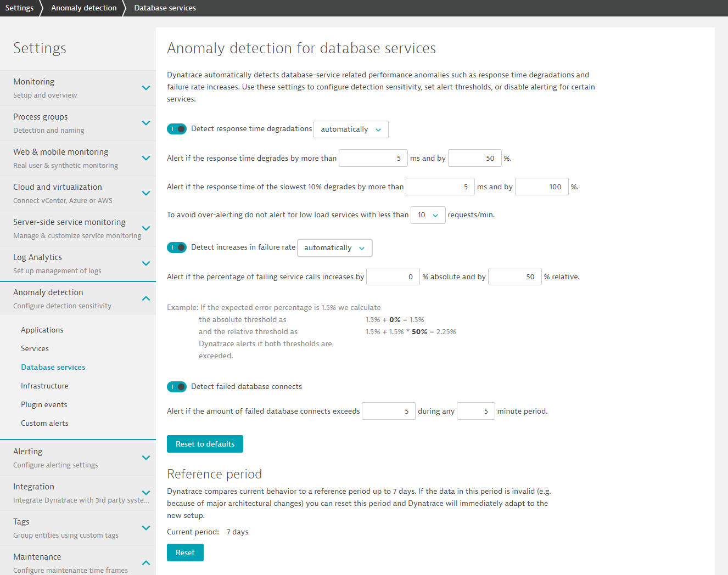Open Plugin events page
This screenshot has height=575, width=728.
[44, 404]
